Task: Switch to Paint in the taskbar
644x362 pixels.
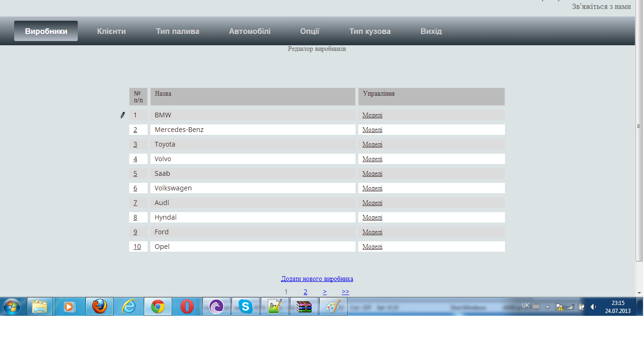Action: (x=333, y=307)
